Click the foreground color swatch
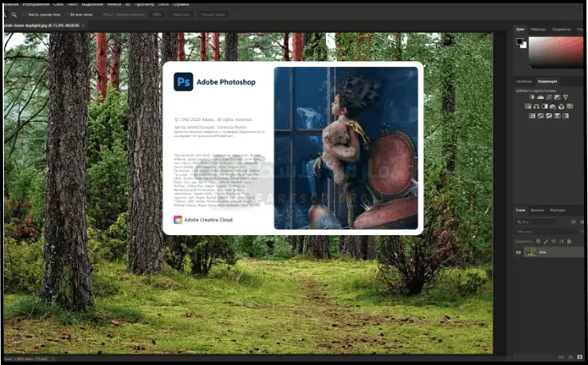Viewport: 588px width, 365px height. (x=519, y=41)
